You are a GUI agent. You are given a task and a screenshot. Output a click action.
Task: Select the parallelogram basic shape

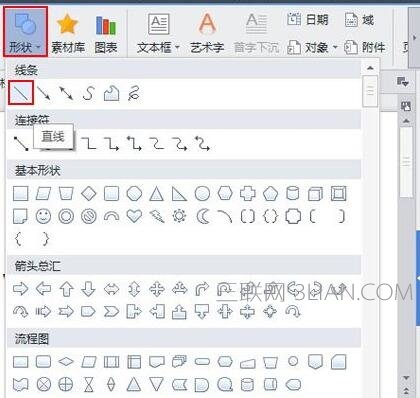tap(44, 194)
